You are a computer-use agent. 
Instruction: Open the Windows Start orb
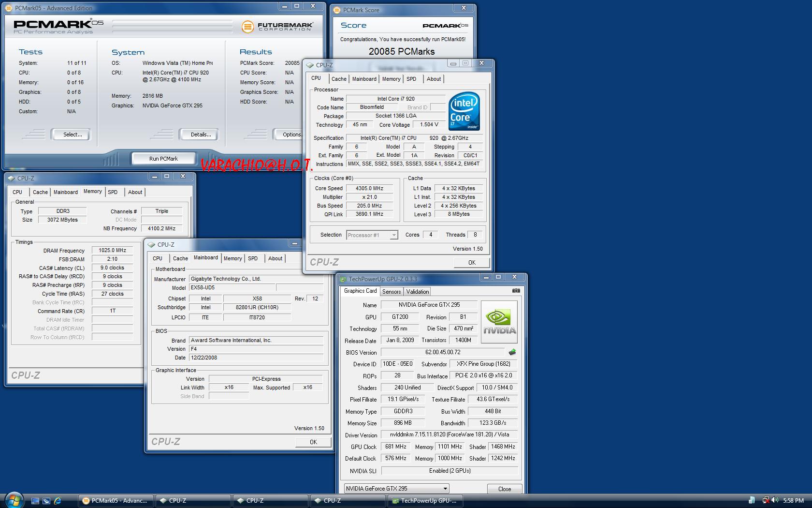pyautogui.click(x=14, y=500)
